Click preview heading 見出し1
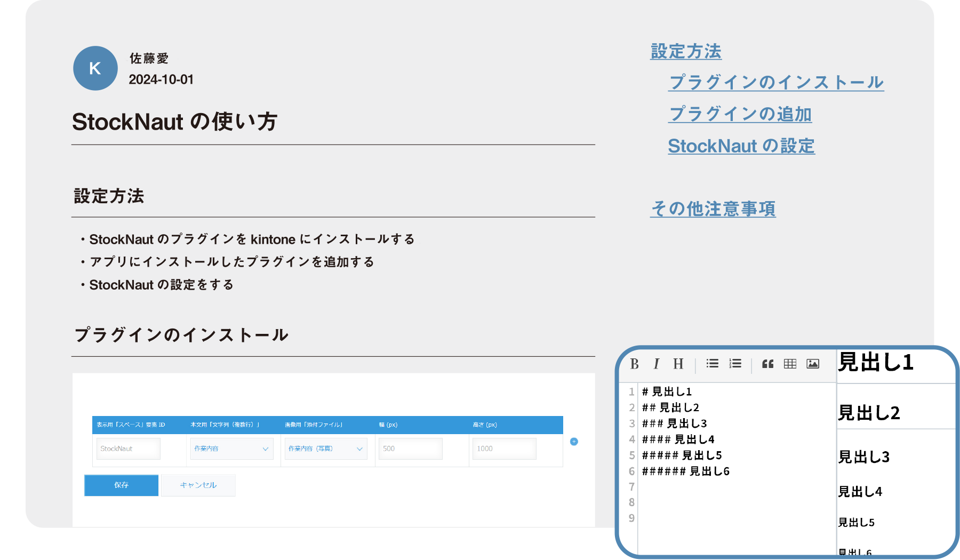Screen dimensions: 960x560 coord(876,362)
